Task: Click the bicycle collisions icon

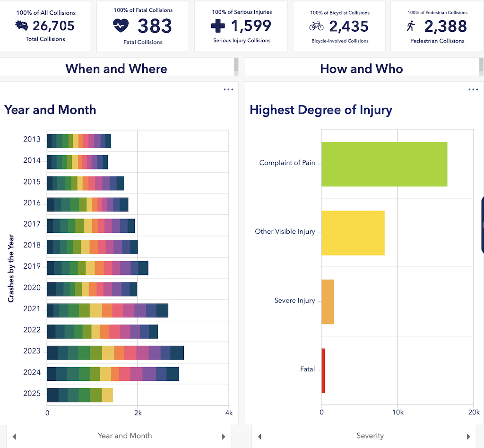Action: (316, 26)
